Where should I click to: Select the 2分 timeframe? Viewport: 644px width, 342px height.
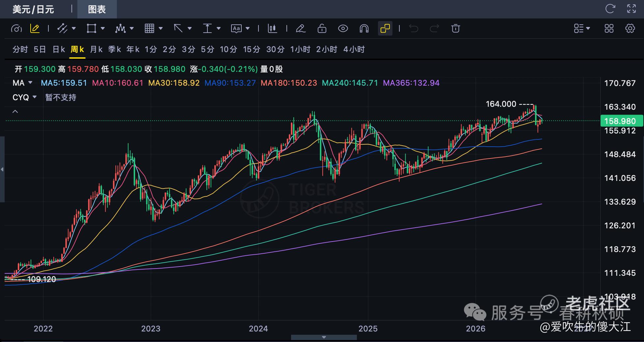(x=169, y=49)
